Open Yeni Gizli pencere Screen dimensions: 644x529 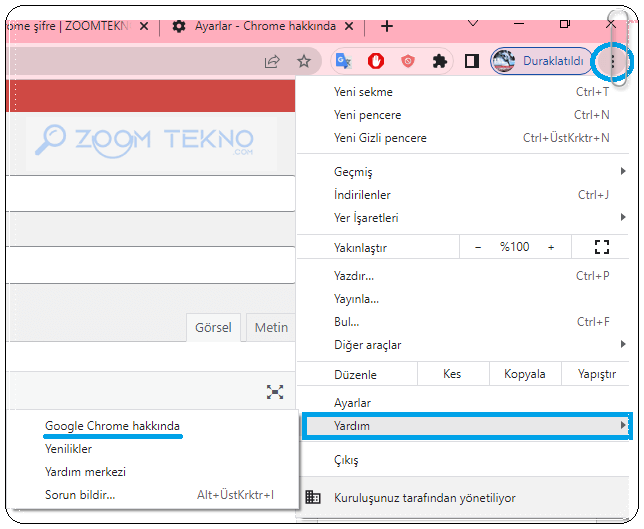point(463,138)
